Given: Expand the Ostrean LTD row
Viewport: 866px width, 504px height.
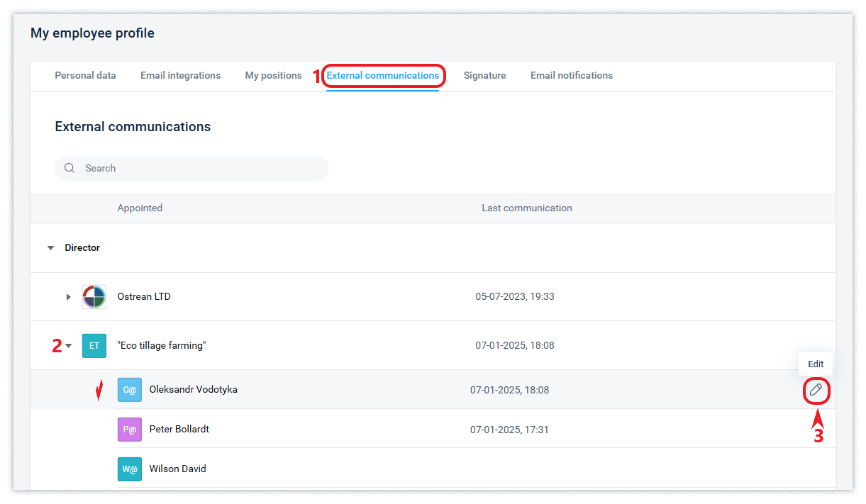Looking at the screenshot, I should click(x=69, y=297).
